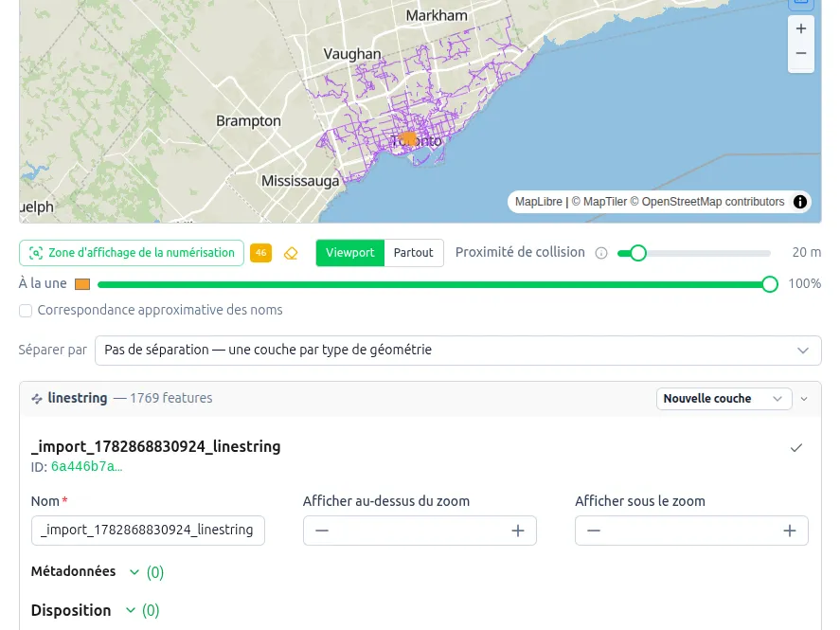Click the 100% opacity value
This screenshot has height=630, width=840.
[805, 284]
